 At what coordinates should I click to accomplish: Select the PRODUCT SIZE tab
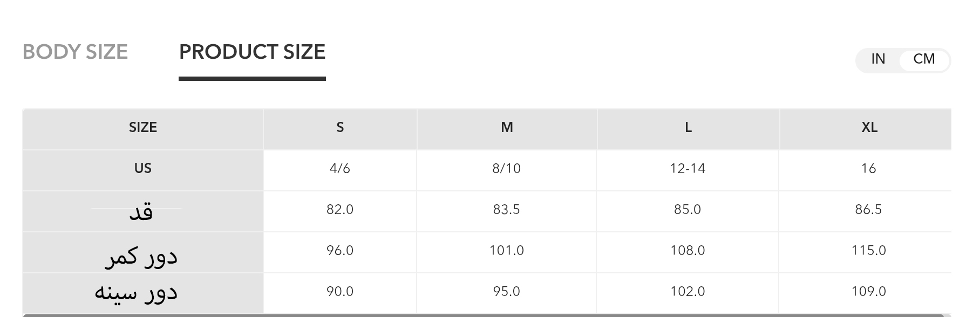252,52
